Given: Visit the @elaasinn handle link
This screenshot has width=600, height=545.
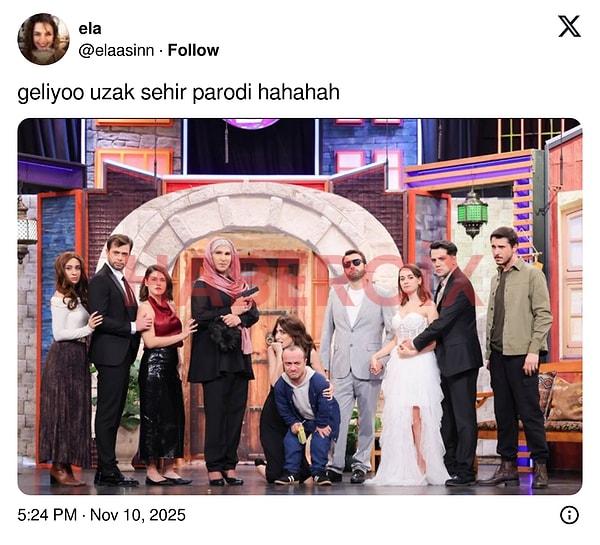Looking at the screenshot, I should 116,50.
